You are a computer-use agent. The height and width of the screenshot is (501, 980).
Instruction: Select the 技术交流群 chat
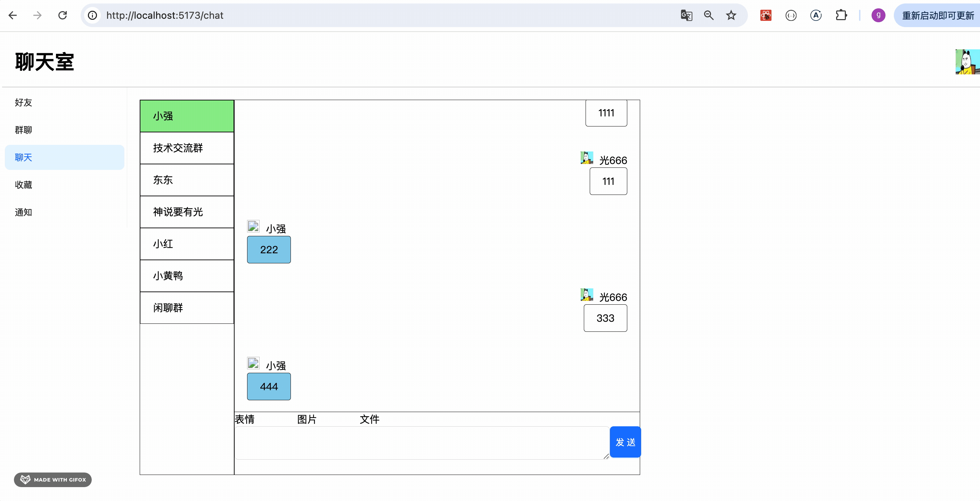(x=186, y=148)
